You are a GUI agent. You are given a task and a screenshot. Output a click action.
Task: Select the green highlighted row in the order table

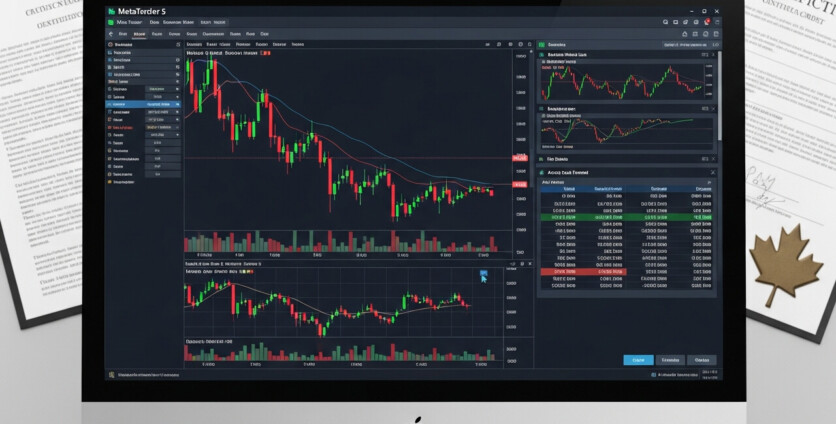(626, 218)
